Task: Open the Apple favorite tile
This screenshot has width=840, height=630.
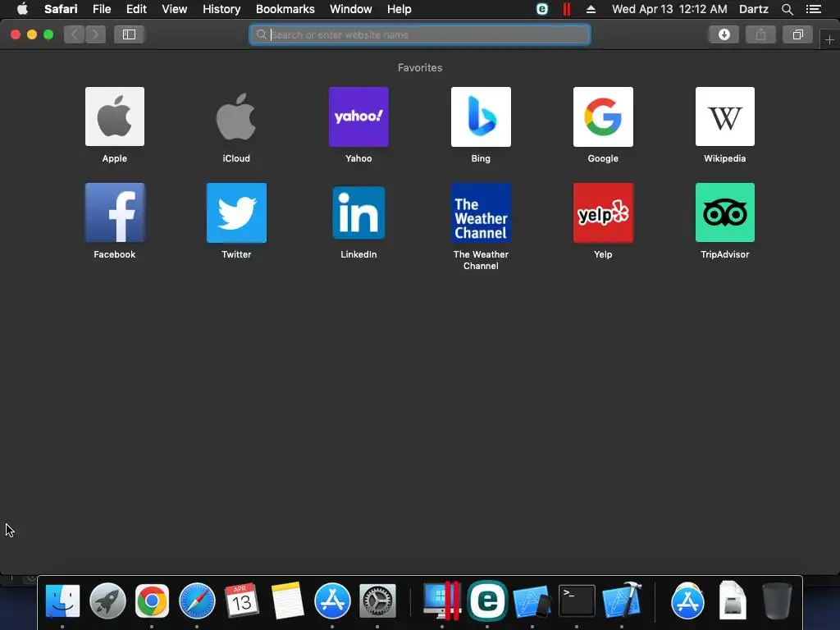Action: [x=115, y=116]
